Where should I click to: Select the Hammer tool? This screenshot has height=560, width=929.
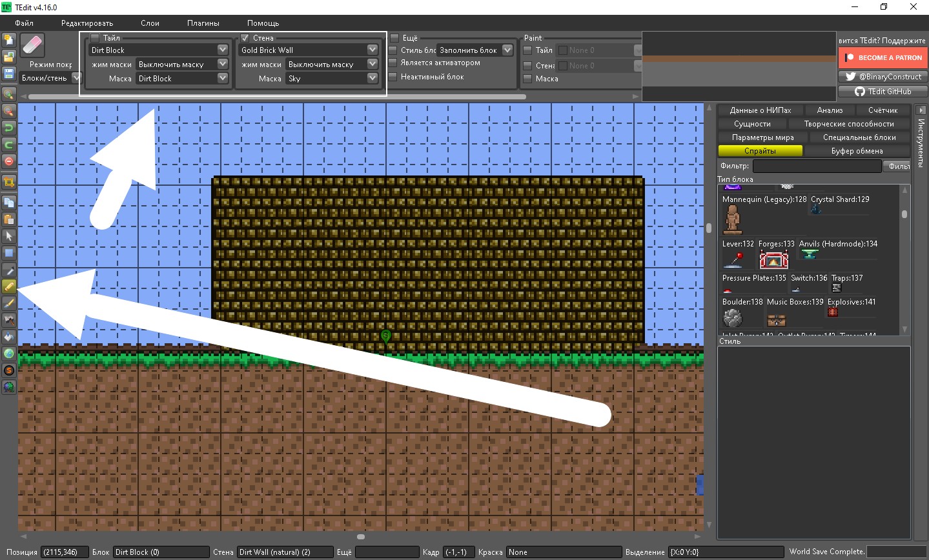9,320
